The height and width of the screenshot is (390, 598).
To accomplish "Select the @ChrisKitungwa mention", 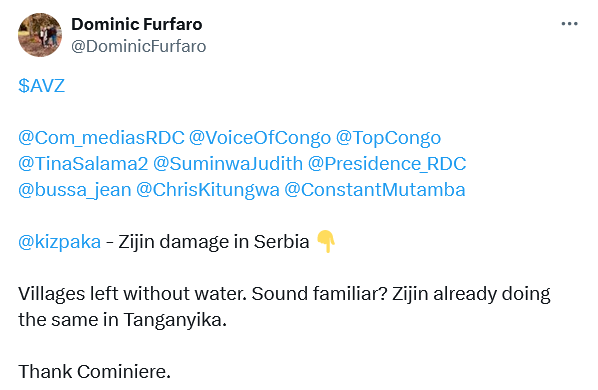I will point(208,190).
